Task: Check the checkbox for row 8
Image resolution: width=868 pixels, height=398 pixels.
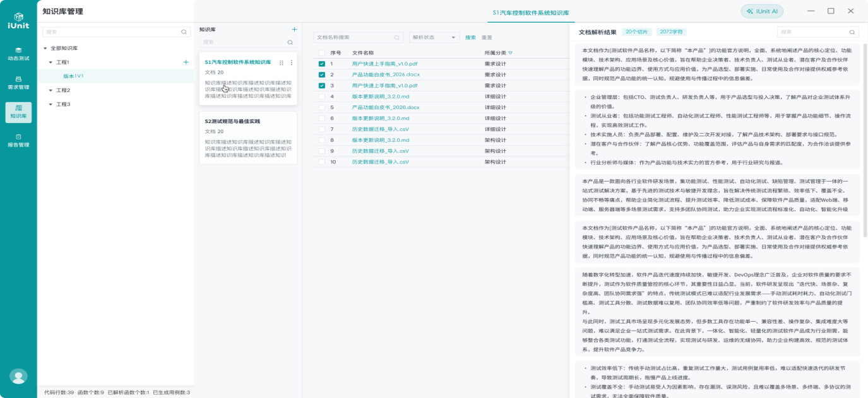Action: coord(322,140)
